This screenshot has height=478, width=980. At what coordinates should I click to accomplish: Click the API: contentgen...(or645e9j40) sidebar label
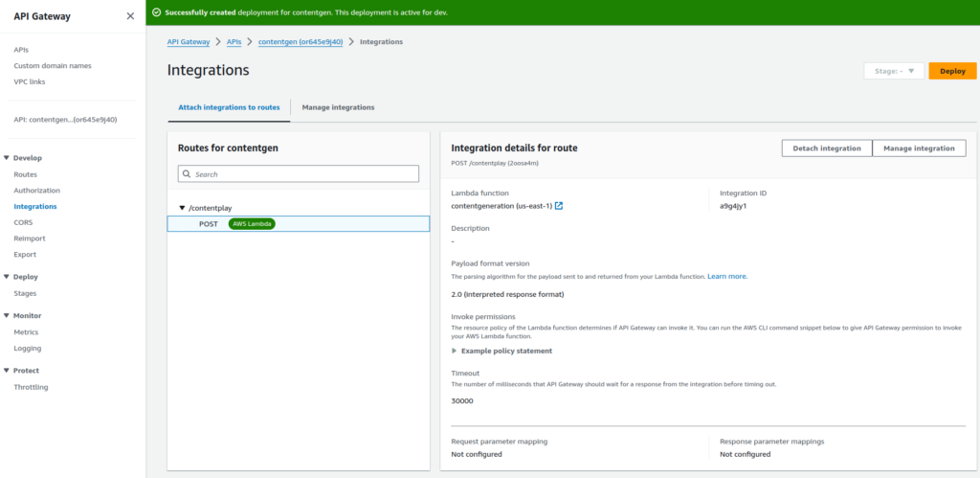pos(66,120)
